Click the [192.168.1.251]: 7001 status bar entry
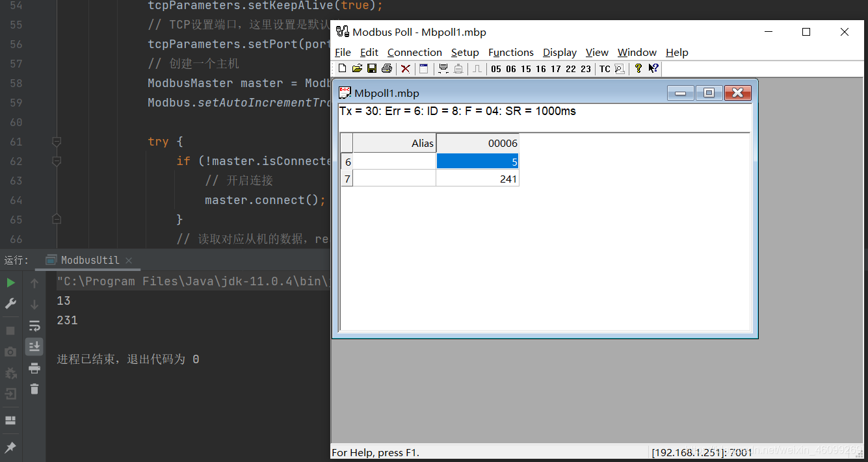This screenshot has width=868, height=462. [x=702, y=452]
